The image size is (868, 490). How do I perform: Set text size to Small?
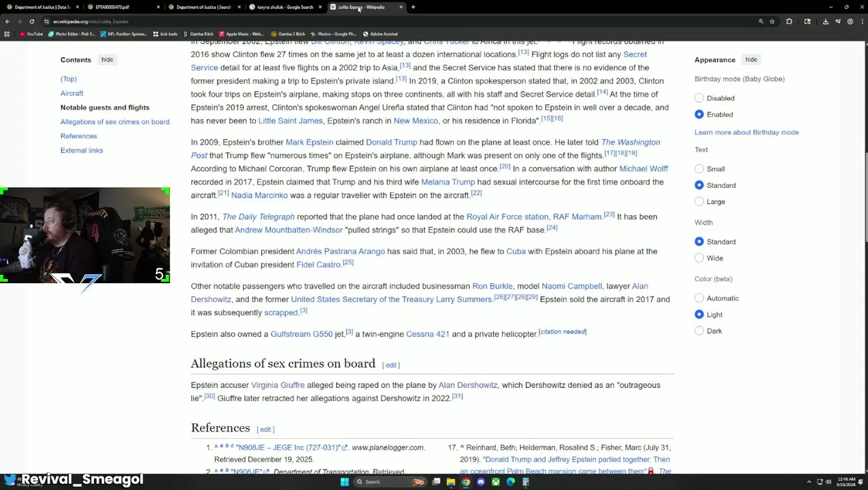tap(699, 169)
